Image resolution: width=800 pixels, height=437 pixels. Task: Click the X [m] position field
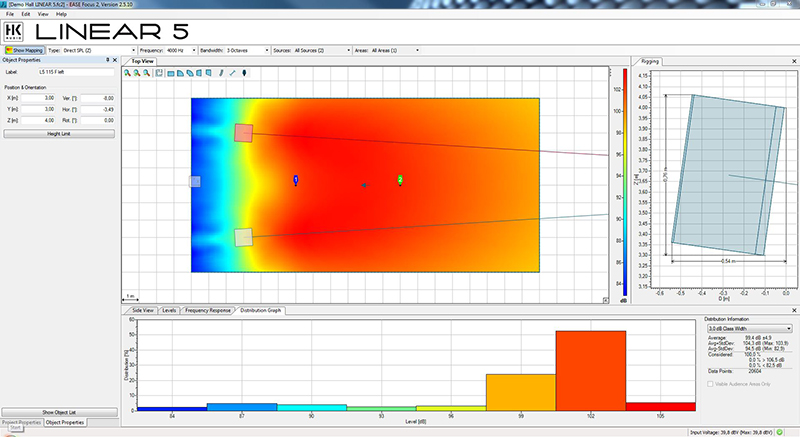pos(38,98)
